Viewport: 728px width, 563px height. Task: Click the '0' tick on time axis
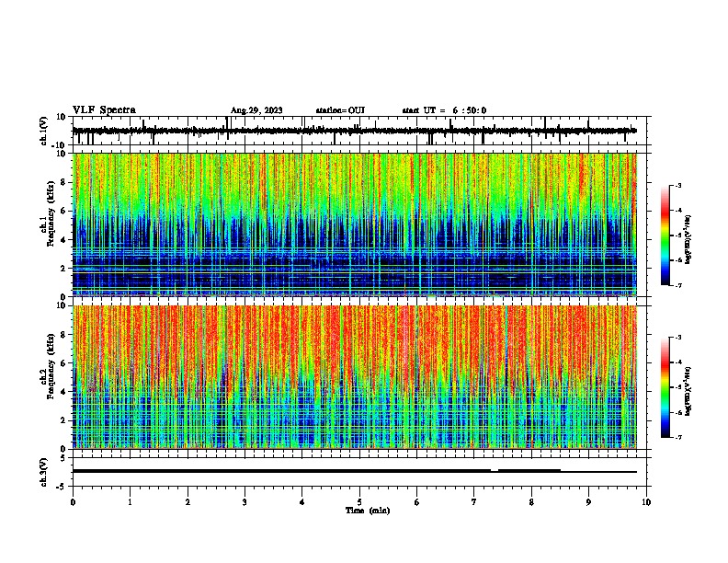73,502
